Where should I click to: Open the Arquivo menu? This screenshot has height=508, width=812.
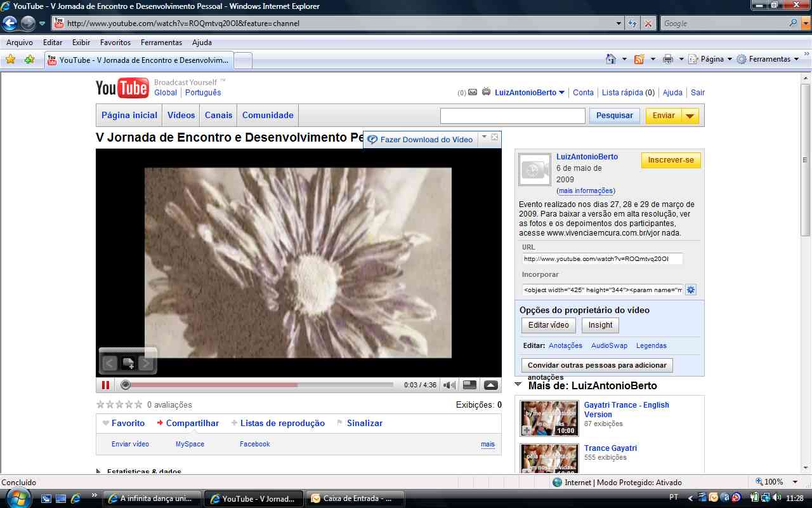click(x=20, y=43)
